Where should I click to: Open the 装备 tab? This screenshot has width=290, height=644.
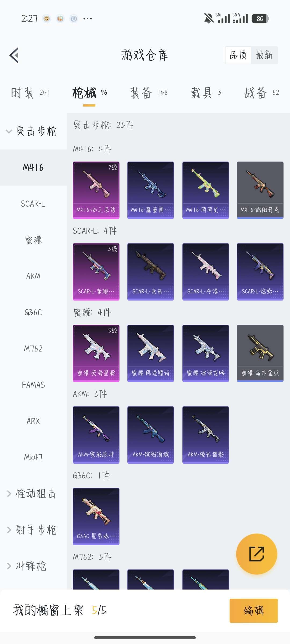tap(149, 93)
